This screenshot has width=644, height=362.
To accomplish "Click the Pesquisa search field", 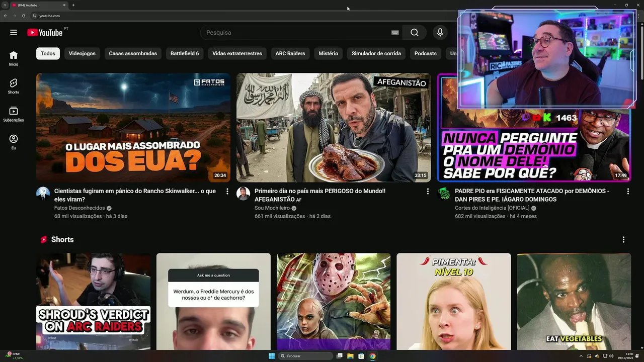I will [297, 33].
